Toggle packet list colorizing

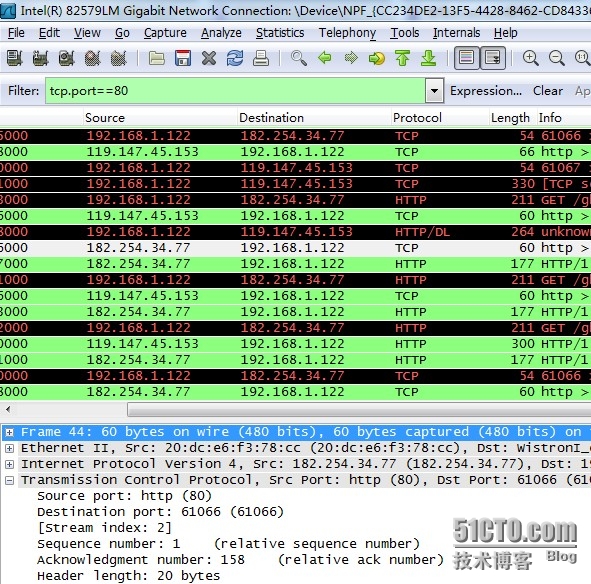(467, 58)
